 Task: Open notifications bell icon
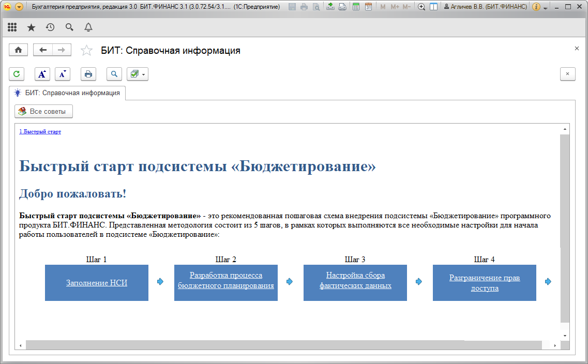click(88, 27)
